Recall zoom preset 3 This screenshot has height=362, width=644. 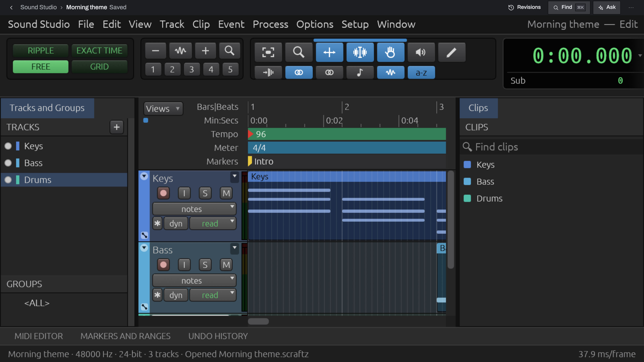click(x=192, y=69)
